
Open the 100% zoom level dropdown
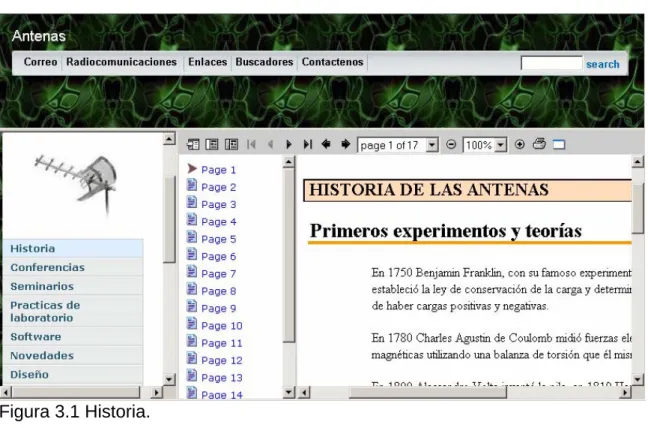(500, 145)
